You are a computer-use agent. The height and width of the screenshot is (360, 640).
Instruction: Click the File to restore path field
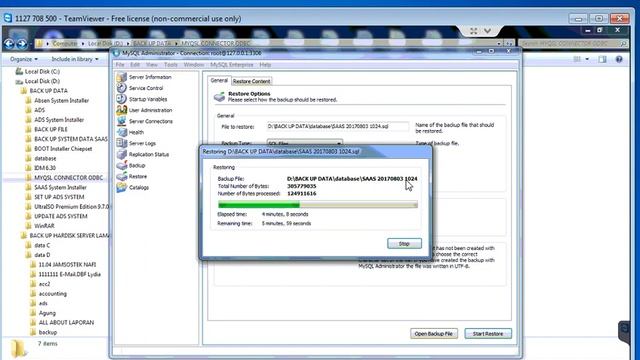(338, 127)
